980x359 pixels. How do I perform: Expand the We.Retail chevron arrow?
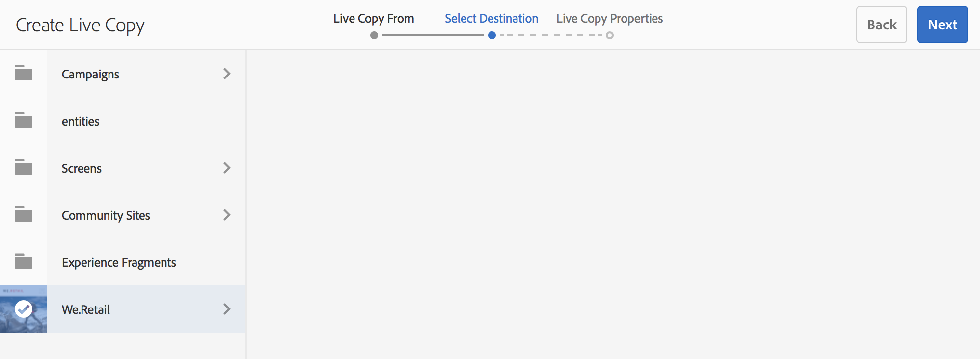(x=227, y=309)
